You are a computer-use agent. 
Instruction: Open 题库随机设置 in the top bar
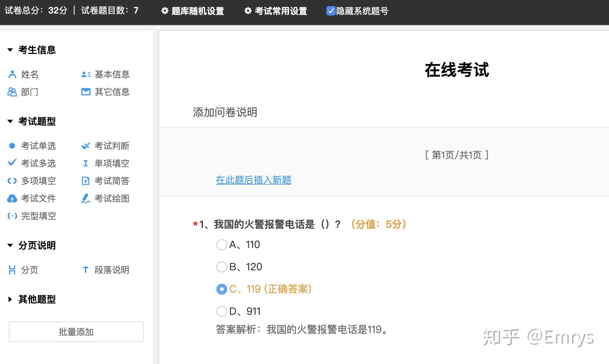[x=193, y=11]
